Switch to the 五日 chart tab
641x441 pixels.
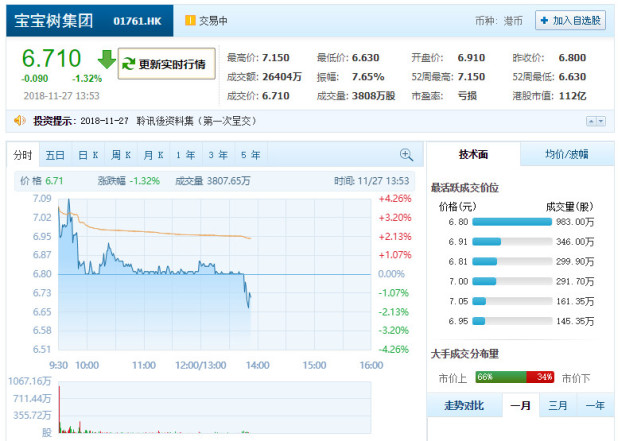(55, 155)
